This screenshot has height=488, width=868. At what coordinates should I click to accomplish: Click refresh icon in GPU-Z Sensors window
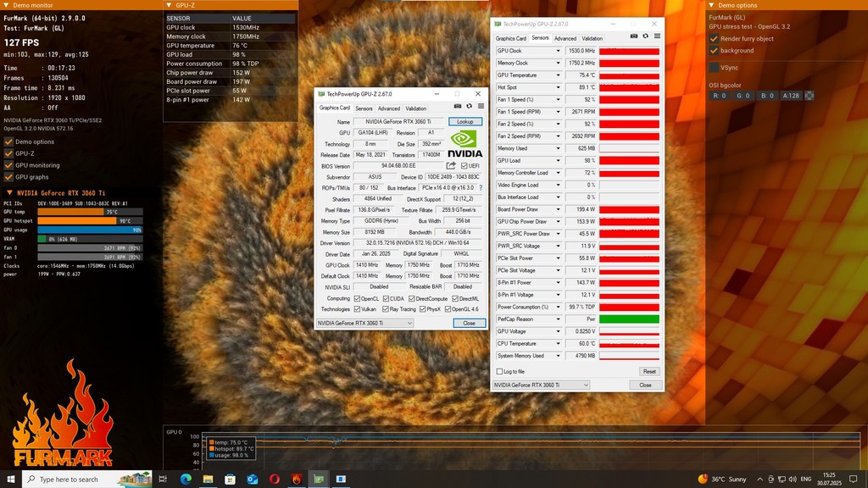pos(645,36)
